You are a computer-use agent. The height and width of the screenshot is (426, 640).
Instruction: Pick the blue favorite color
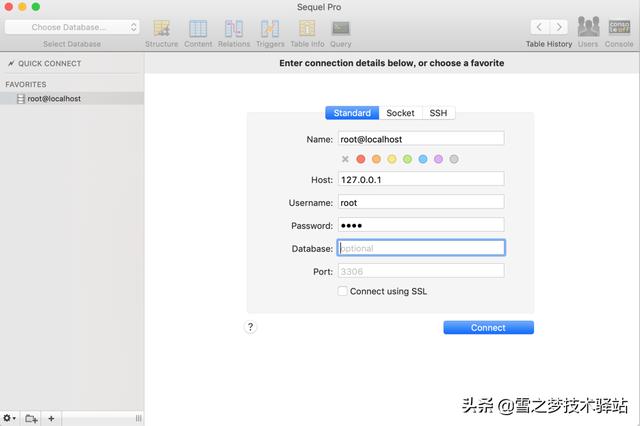pyautogui.click(x=423, y=159)
